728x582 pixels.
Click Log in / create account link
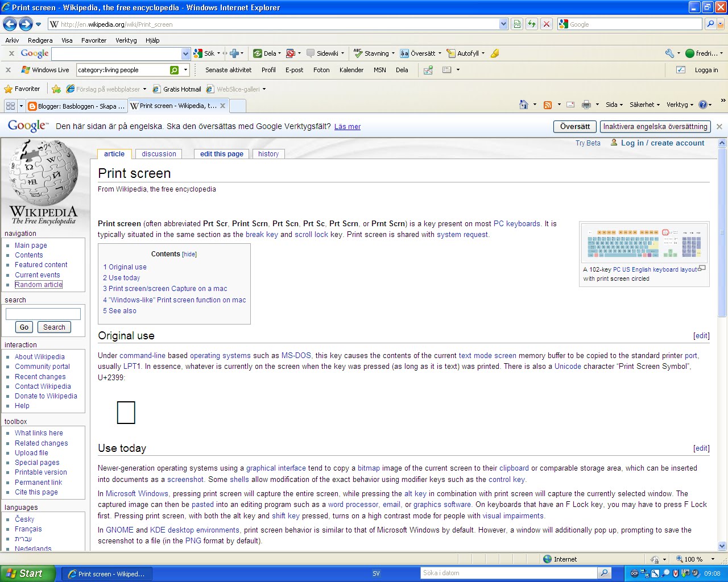663,143
